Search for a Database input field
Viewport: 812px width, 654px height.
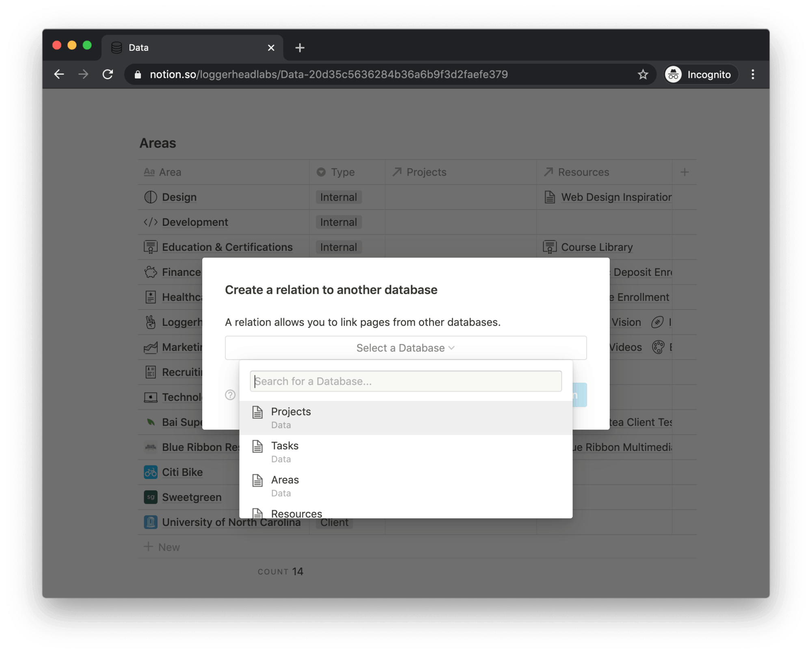click(405, 381)
